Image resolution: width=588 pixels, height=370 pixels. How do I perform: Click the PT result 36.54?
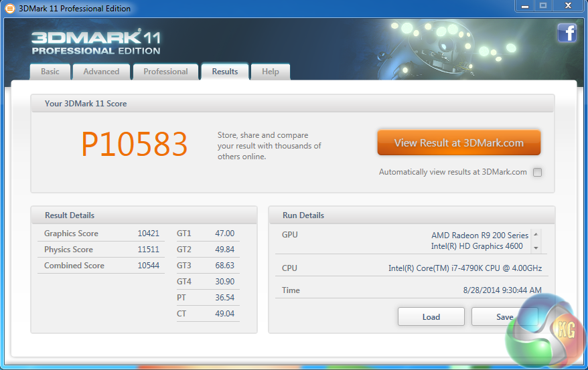coord(224,298)
